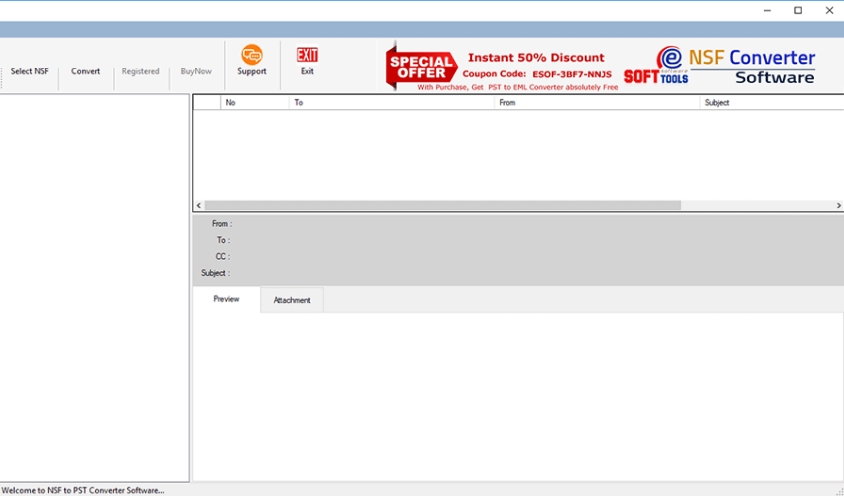Click the Registered toolbar item

(140, 71)
